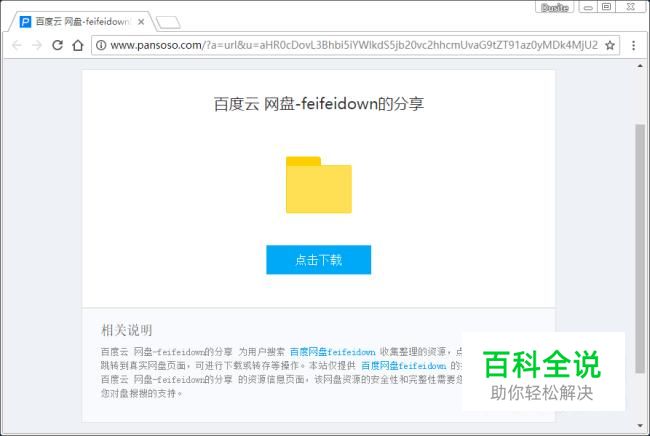Bookmark this page with the star
This screenshot has height=436, width=650.
(610, 45)
